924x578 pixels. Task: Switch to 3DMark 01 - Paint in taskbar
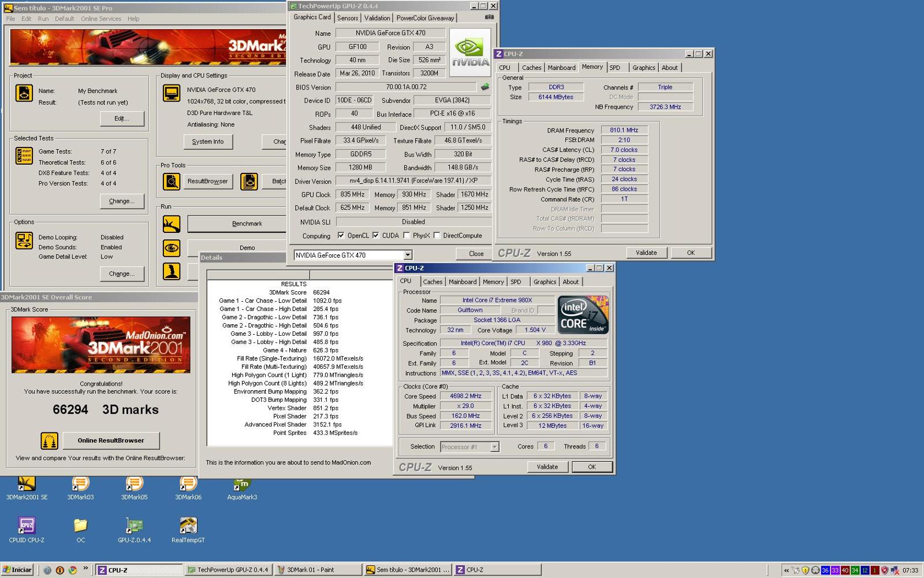(319, 570)
